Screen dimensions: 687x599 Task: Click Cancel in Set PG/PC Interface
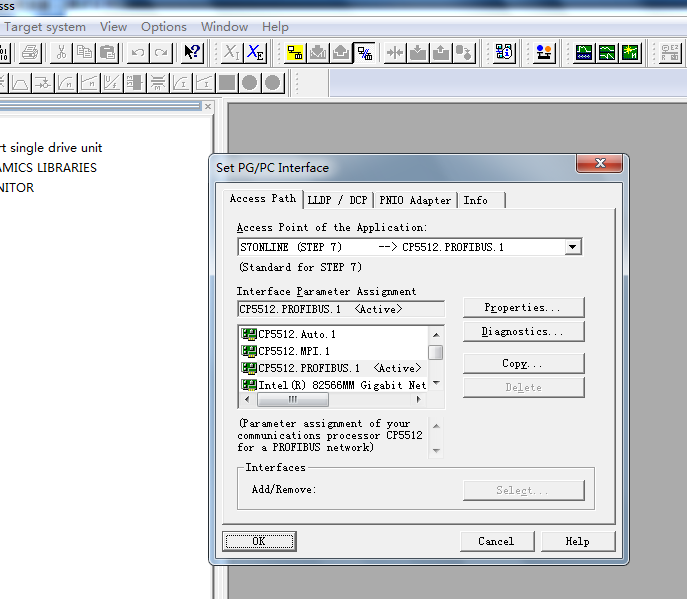[497, 541]
